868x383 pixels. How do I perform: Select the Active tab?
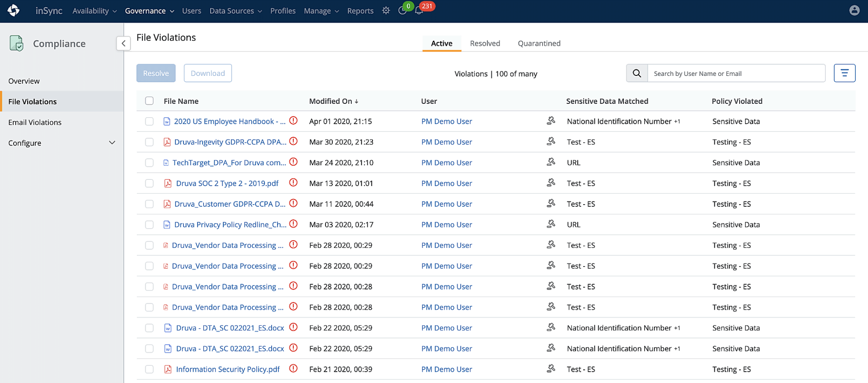(x=442, y=43)
